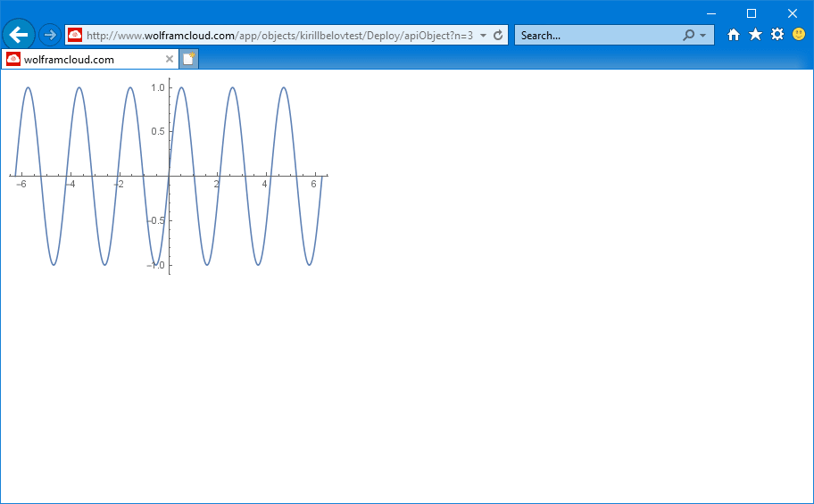Click the sine wave plot image

(169, 176)
